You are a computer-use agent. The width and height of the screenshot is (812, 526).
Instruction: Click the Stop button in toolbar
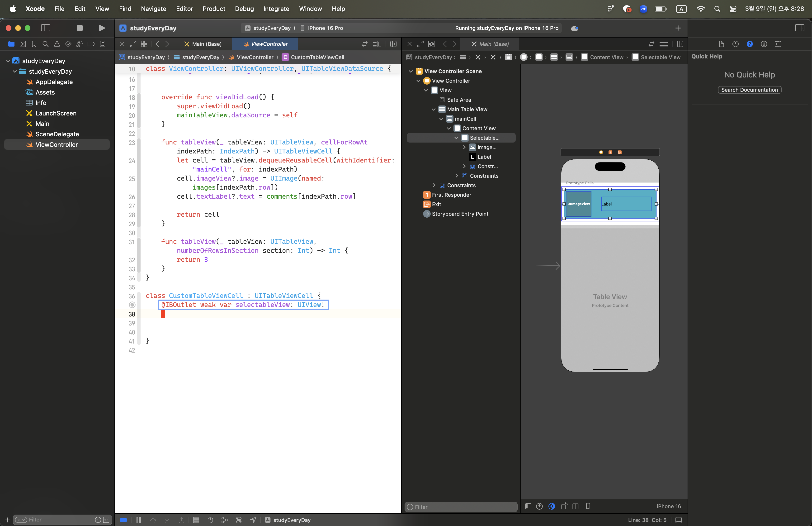tap(80, 28)
